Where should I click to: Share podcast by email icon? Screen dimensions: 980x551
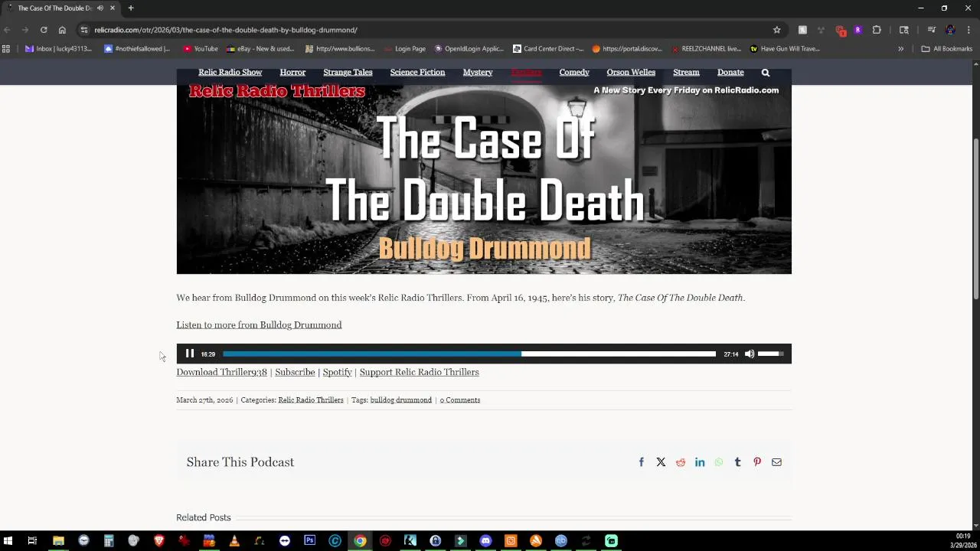click(776, 462)
